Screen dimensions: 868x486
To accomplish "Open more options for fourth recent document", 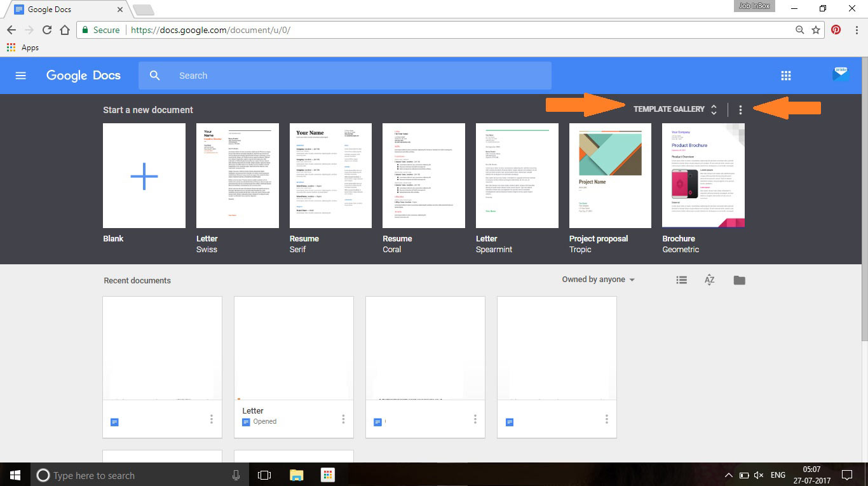I will coord(606,419).
